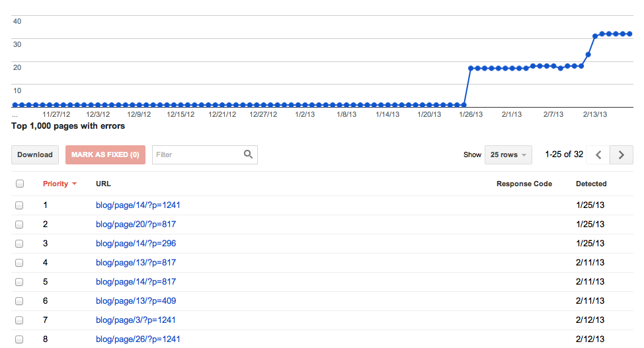Image resolution: width=644 pixels, height=348 pixels.
Task: Open the 25 rows dropdown
Action: pos(508,155)
